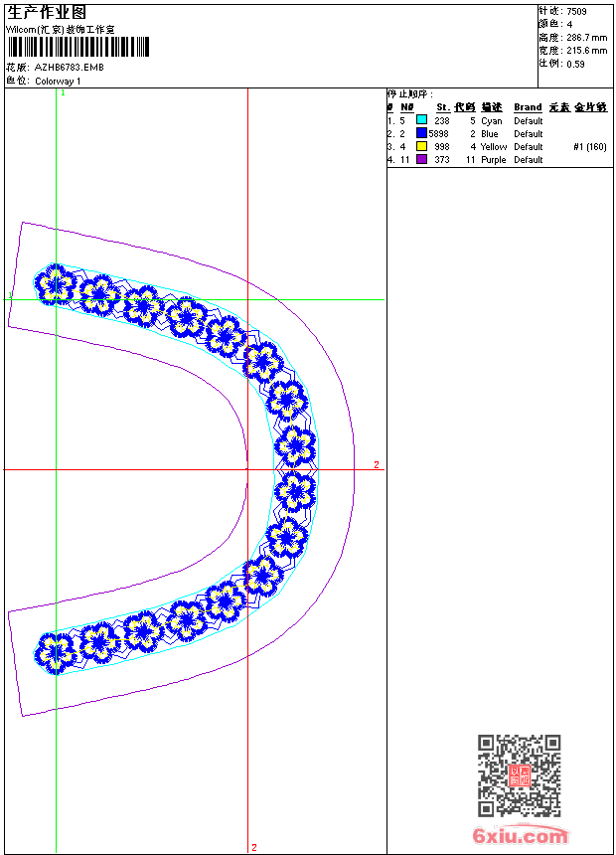Click the stitch count value 7509

(x=576, y=12)
